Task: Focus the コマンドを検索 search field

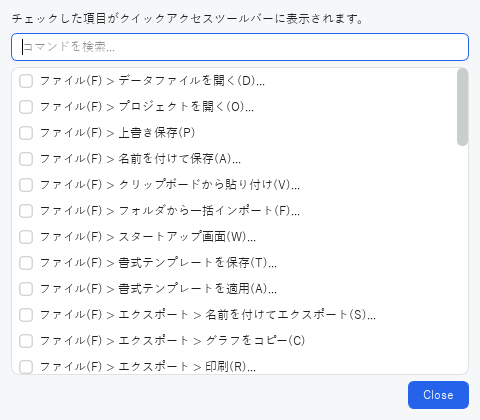Action: point(240,47)
